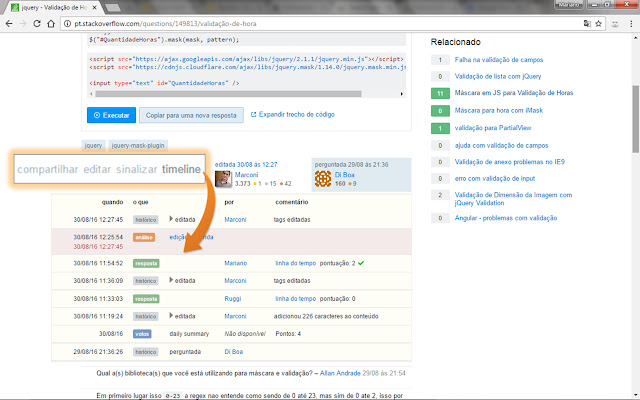
Task: Click the score 11 badge in Relacionado
Action: (x=440, y=93)
